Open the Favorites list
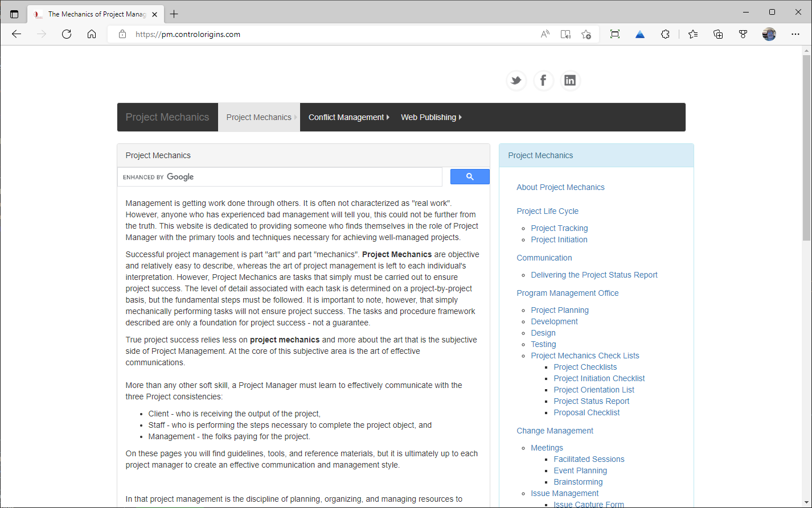The image size is (812, 508). (693, 34)
